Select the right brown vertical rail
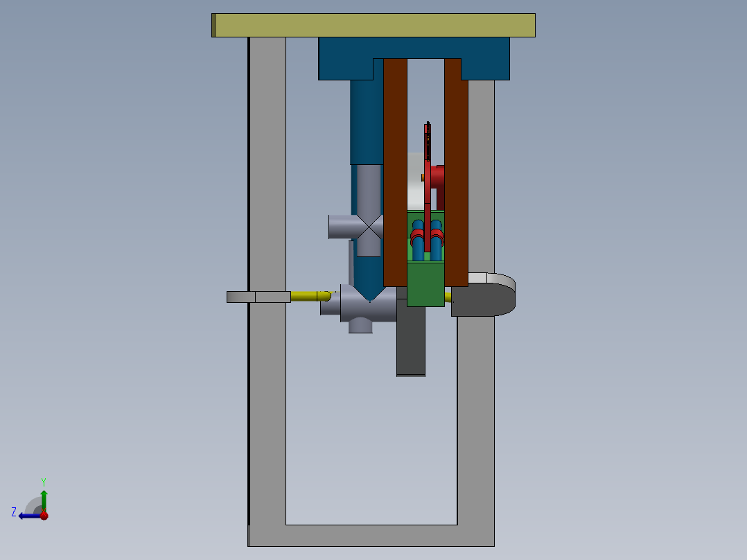The height and width of the screenshot is (560, 747). click(456, 172)
